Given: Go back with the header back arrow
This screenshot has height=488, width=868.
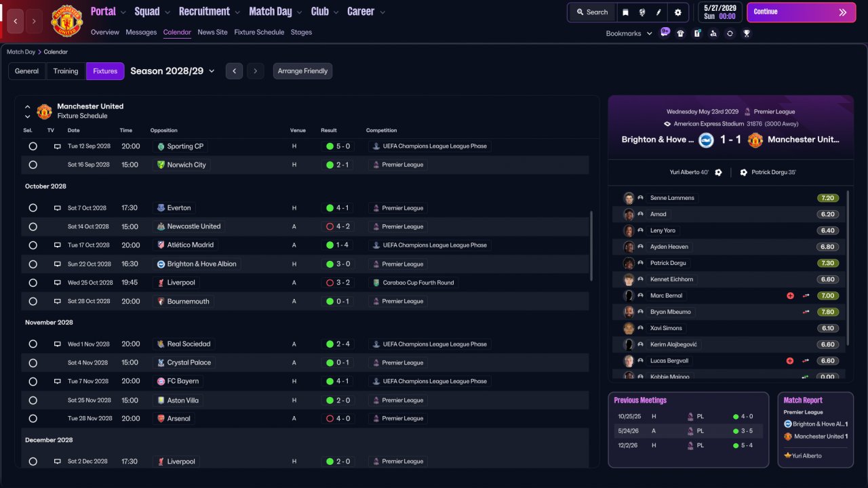Looking at the screenshot, I should tap(16, 21).
